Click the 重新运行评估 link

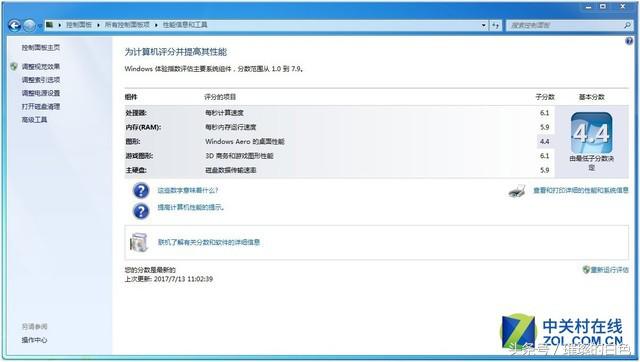[609, 270]
